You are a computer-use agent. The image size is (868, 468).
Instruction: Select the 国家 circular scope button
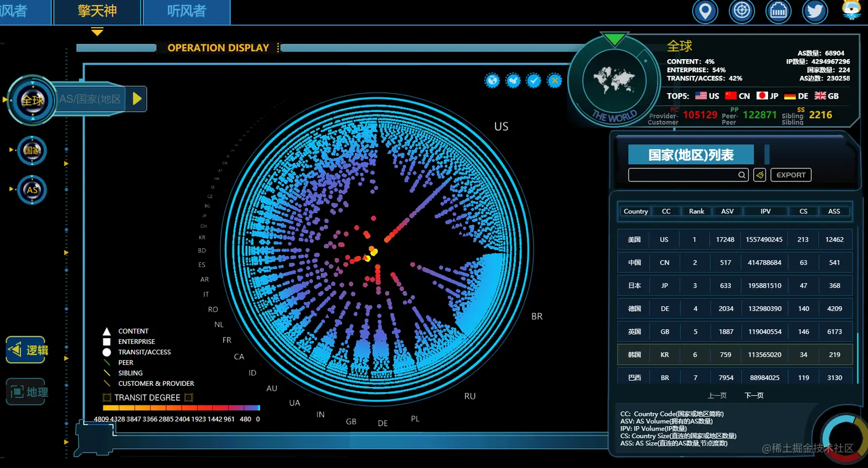(32, 150)
